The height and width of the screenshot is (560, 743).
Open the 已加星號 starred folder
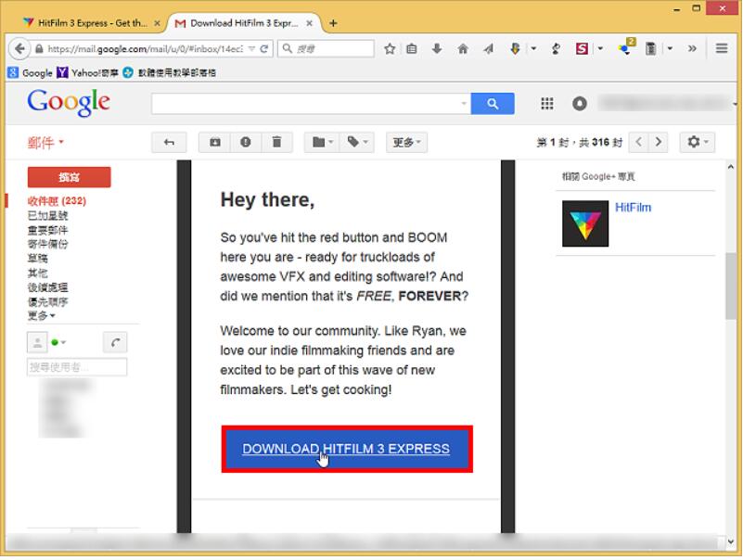coord(47,216)
